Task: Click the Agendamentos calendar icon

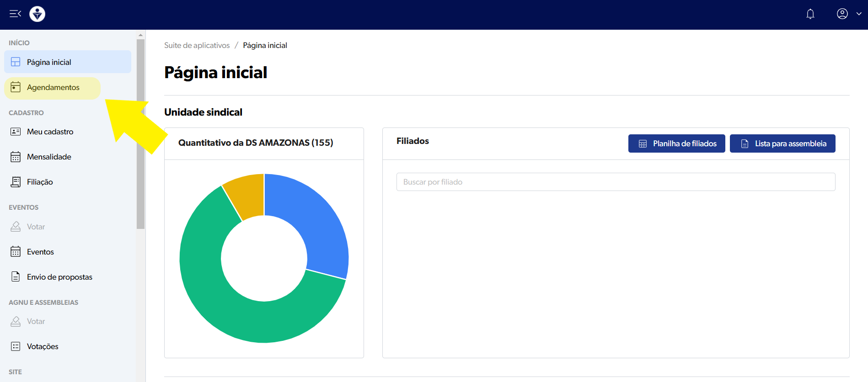Action: tap(16, 87)
